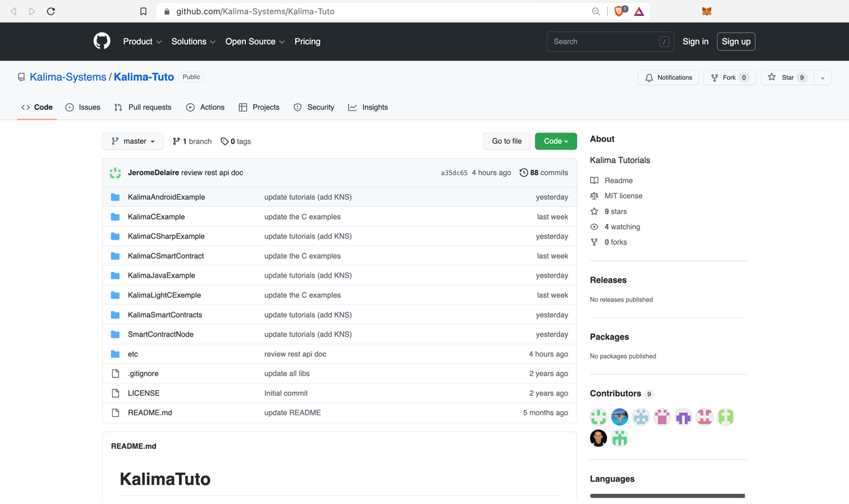This screenshot has width=849, height=504.
Task: Reload the page with the browser refresh icon
Action: tap(51, 11)
